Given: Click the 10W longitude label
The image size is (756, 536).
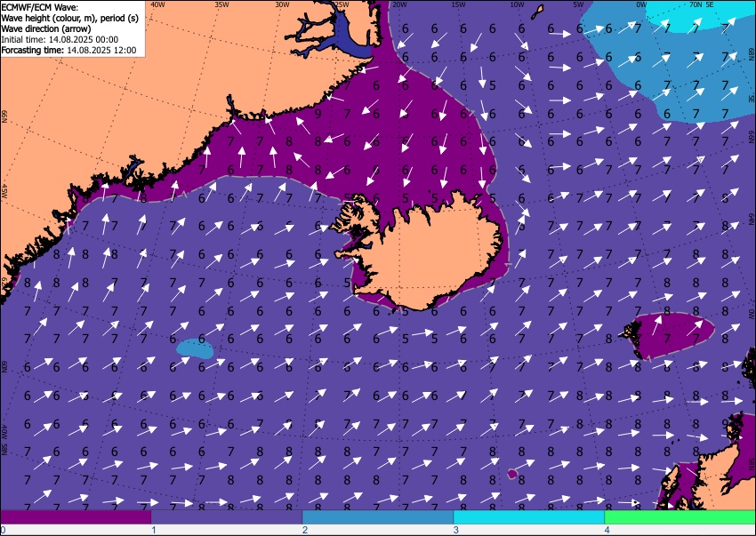Looking at the screenshot, I should (517, 4).
